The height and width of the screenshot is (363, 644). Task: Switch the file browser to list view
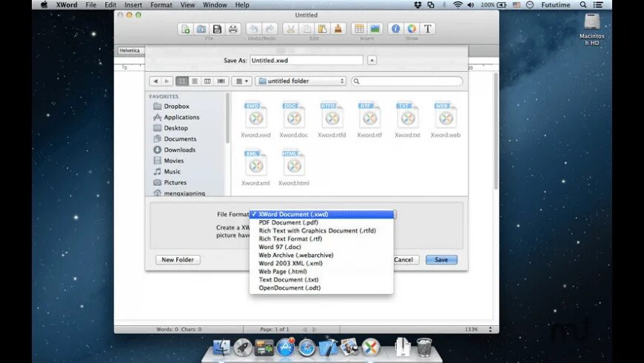pyautogui.click(x=195, y=81)
